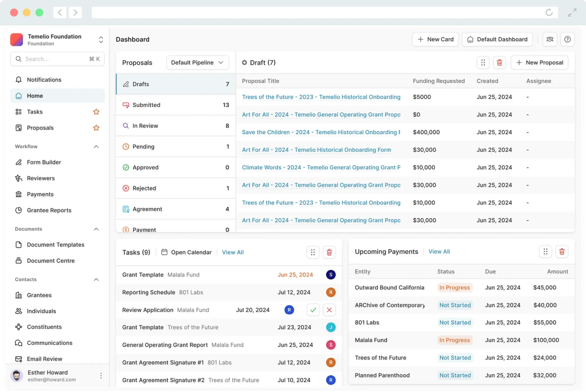Open Climate Words 2024 proposal link

pos(321,167)
